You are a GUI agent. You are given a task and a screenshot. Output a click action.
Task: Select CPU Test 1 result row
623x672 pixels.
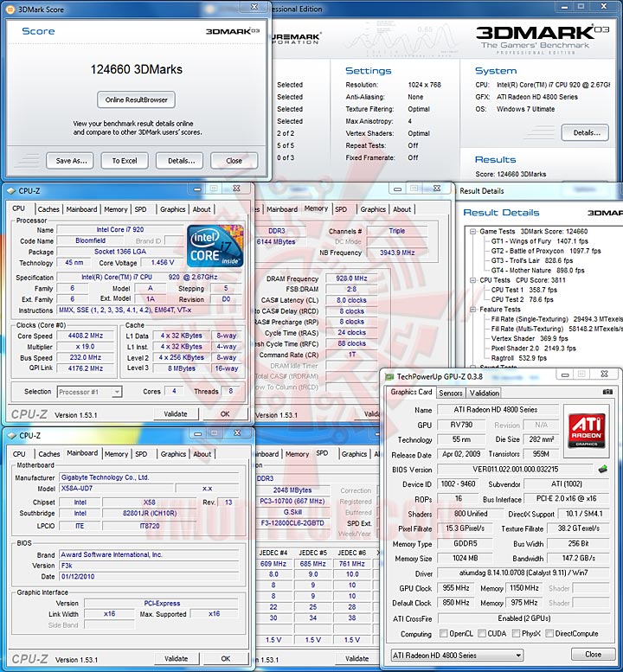pos(524,290)
